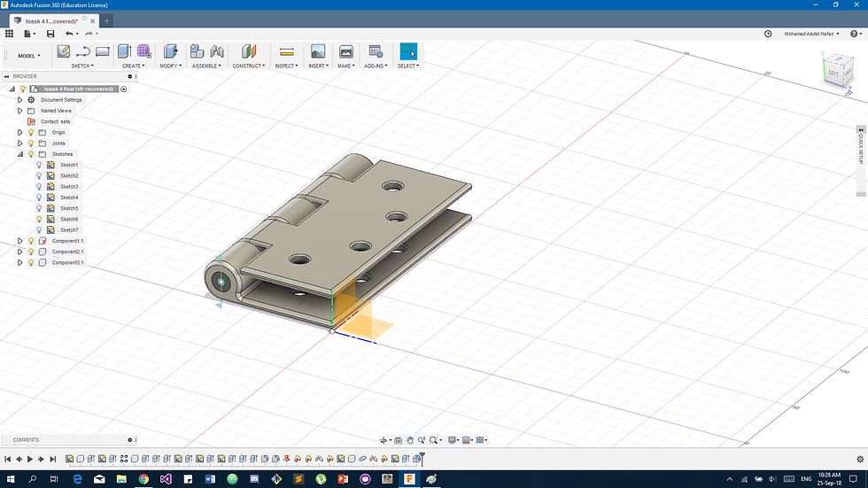Select Sketch4 in the browser tree

(69, 198)
